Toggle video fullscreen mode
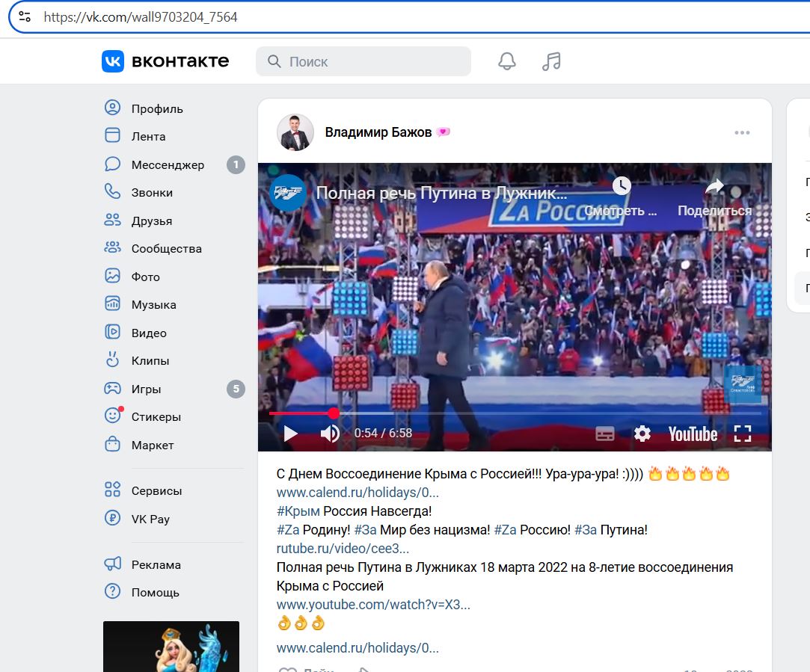Viewport: 810px width, 672px height. tap(743, 434)
